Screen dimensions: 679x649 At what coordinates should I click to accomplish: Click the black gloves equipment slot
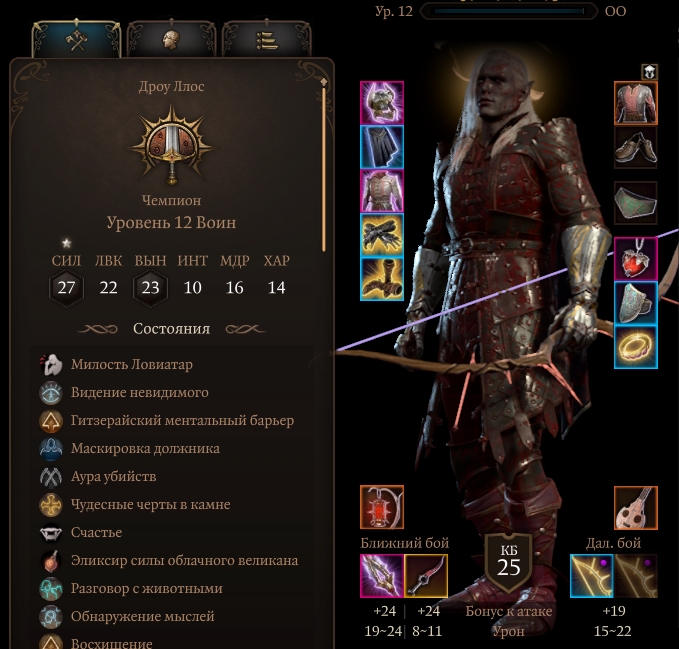click(x=382, y=235)
